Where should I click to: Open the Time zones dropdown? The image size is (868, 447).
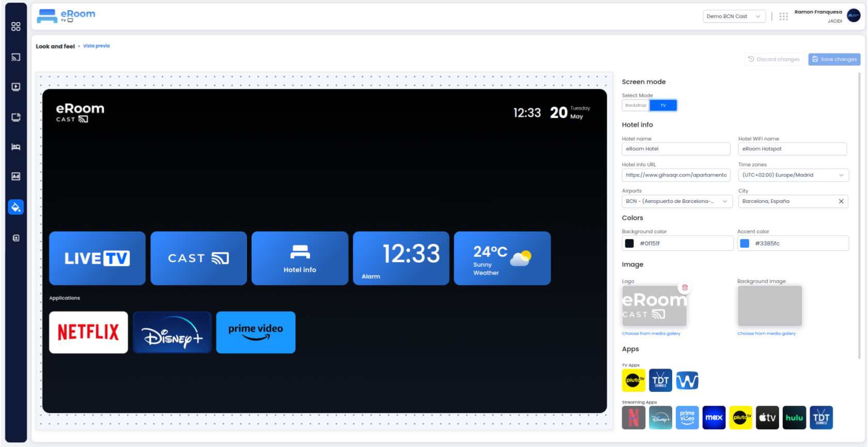click(793, 175)
